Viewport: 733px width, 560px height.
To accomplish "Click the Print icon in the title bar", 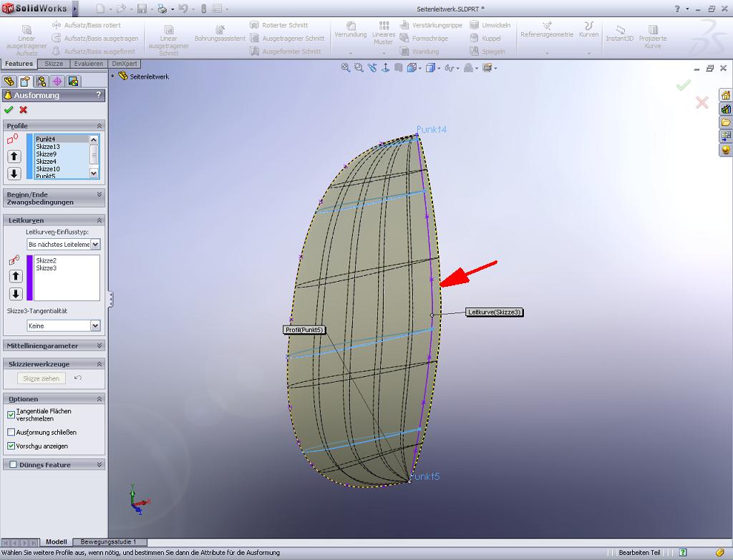I will point(162,9).
